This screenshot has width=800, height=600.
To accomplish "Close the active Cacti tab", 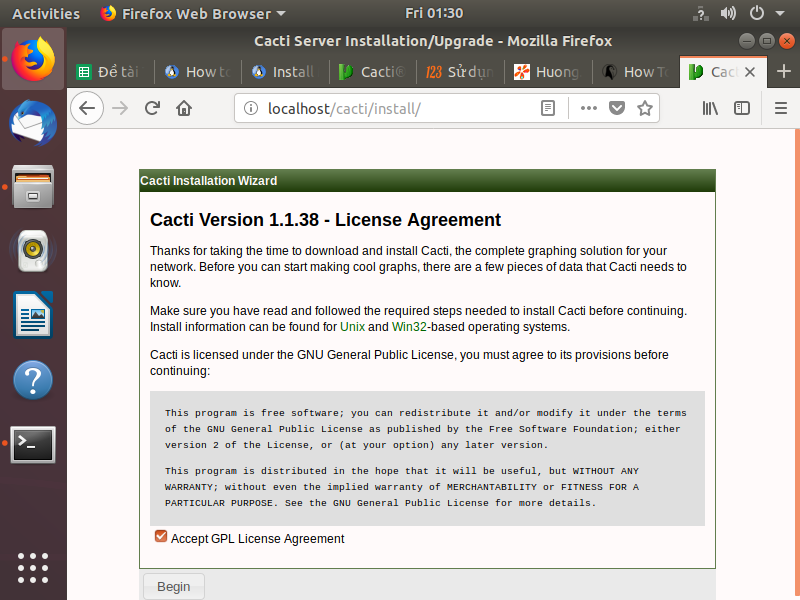I will pos(749,72).
